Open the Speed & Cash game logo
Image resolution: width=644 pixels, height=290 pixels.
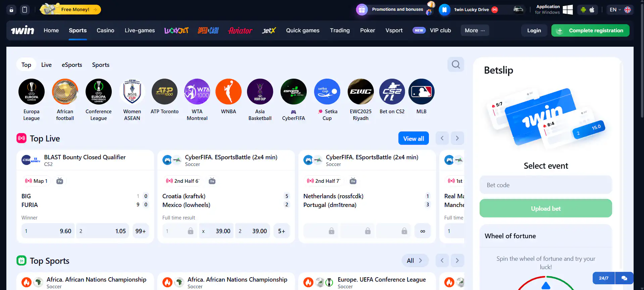(208, 31)
